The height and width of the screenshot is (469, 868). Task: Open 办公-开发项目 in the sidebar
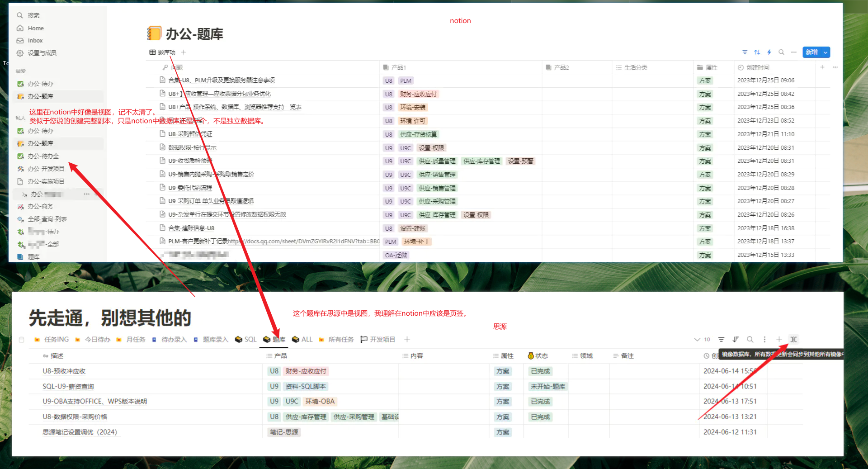(46, 169)
